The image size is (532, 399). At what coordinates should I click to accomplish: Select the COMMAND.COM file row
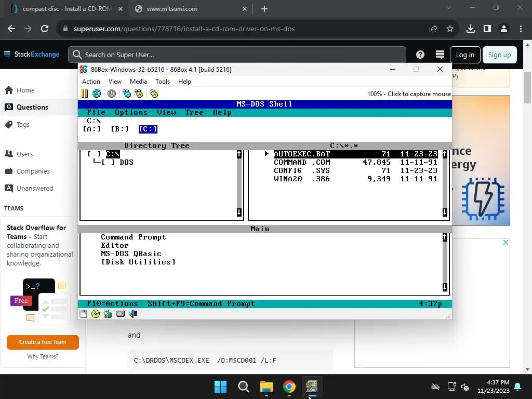coord(355,162)
